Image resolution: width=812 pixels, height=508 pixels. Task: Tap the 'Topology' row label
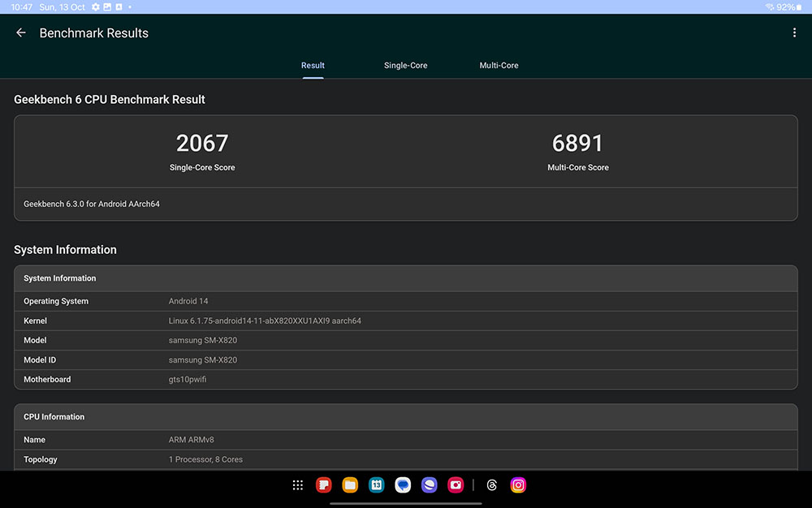[x=41, y=459]
